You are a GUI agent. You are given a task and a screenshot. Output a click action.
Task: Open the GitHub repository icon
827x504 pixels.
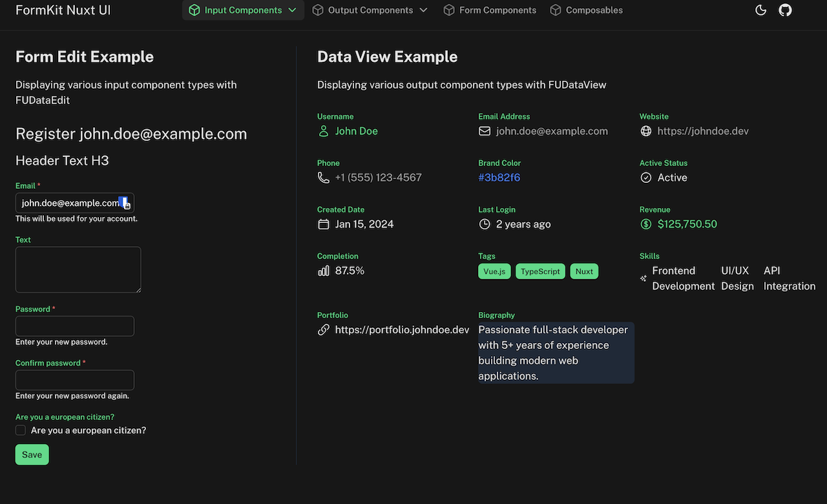(x=785, y=10)
